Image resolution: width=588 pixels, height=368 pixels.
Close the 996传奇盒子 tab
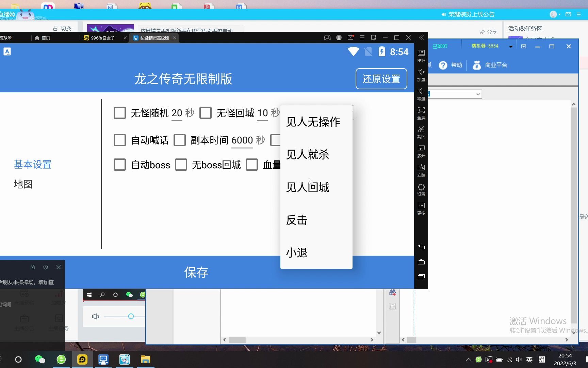(125, 38)
